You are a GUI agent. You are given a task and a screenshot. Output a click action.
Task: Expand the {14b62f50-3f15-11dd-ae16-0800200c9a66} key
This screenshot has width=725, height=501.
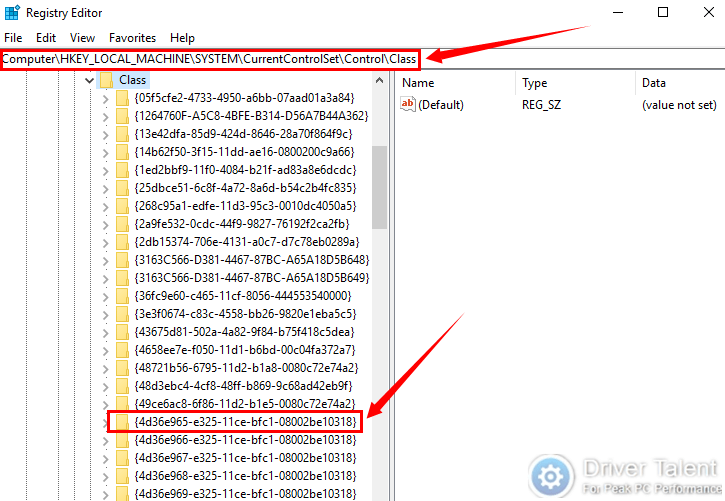click(105, 153)
